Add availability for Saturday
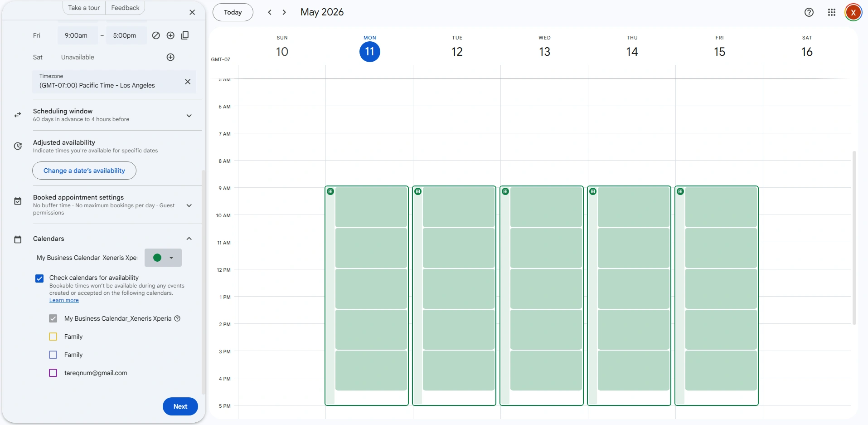This screenshot has height=425, width=868. tap(170, 57)
